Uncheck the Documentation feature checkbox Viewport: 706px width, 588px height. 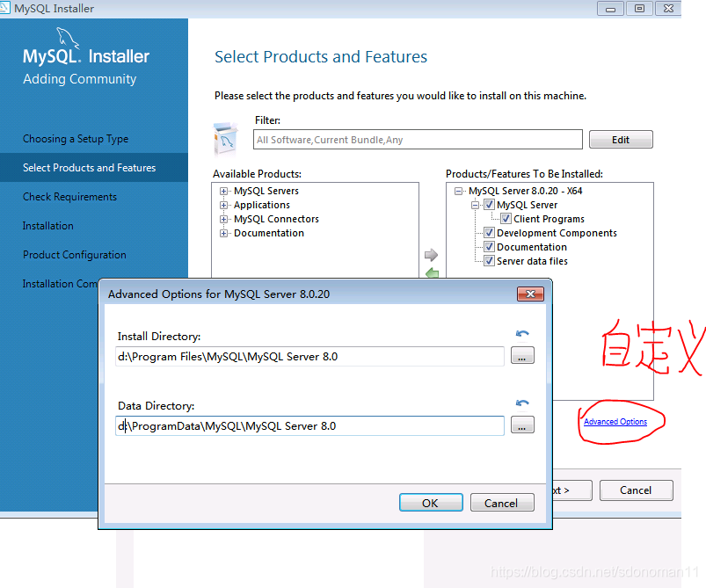pyautogui.click(x=489, y=247)
